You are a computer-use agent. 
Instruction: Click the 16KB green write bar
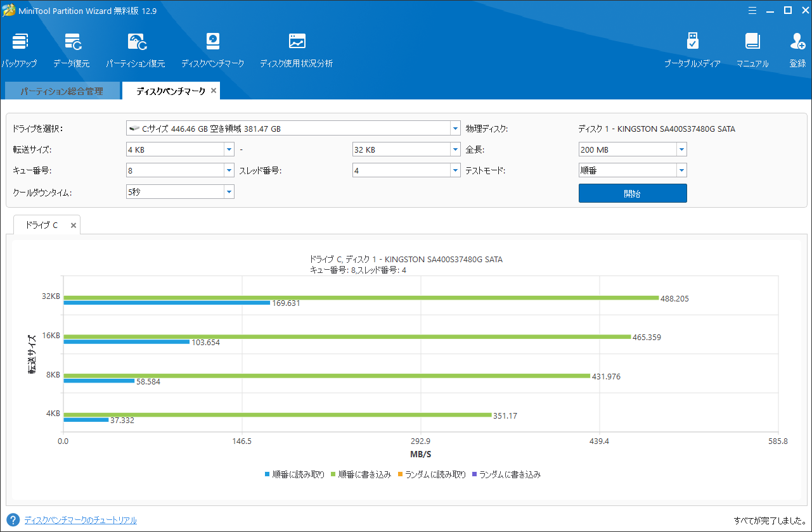coord(347,337)
